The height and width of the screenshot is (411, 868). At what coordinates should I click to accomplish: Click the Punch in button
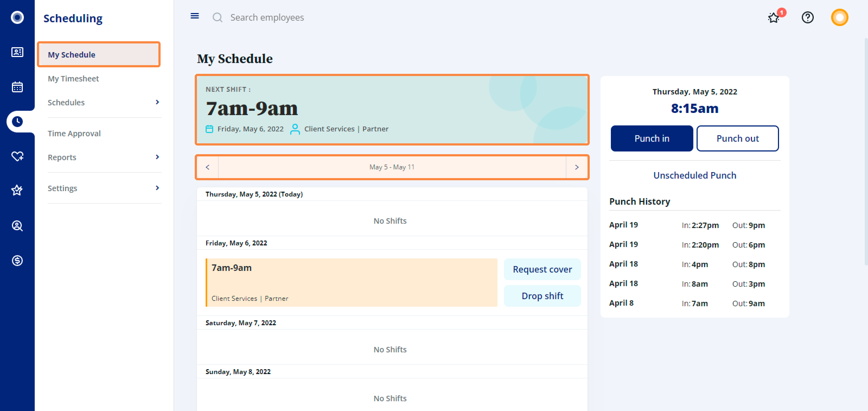click(x=652, y=138)
